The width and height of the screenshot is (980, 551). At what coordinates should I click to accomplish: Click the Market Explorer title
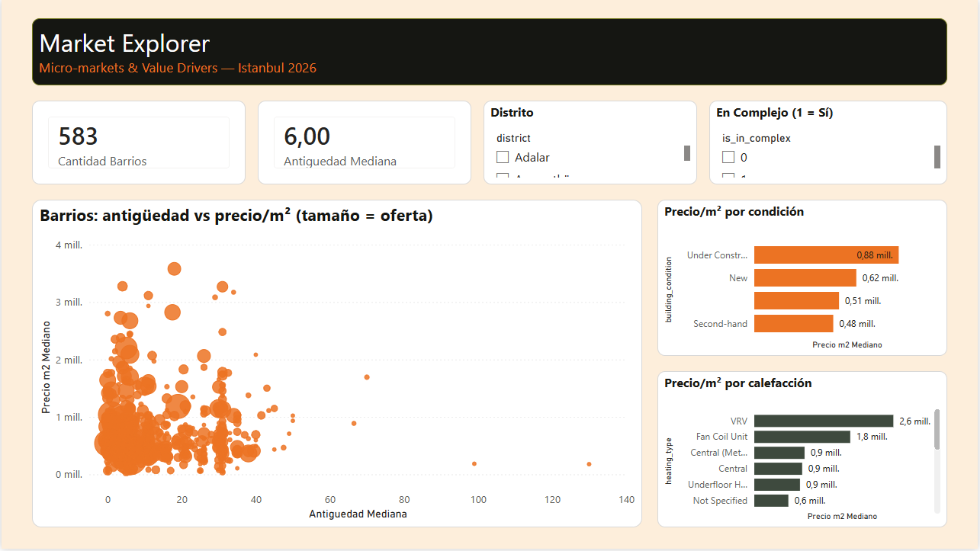(x=124, y=43)
